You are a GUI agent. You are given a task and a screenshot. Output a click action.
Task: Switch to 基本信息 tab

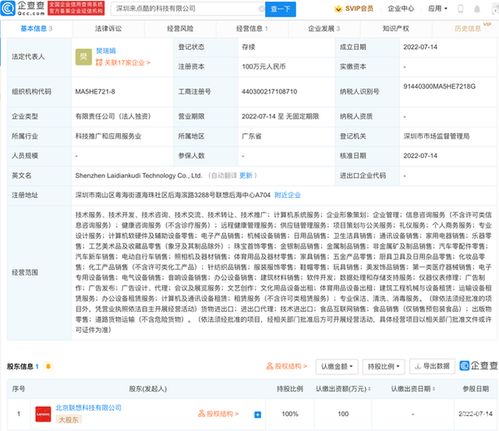tap(36, 29)
